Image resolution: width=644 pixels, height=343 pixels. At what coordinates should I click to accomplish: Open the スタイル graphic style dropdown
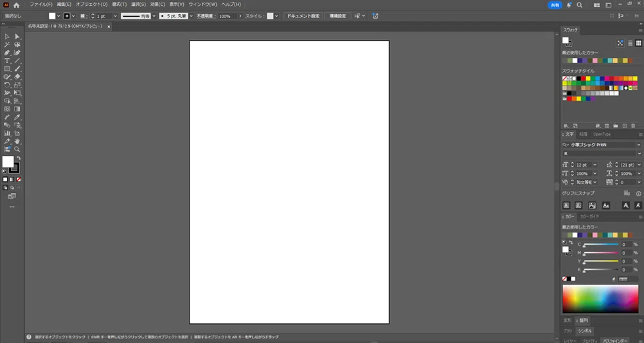[276, 16]
